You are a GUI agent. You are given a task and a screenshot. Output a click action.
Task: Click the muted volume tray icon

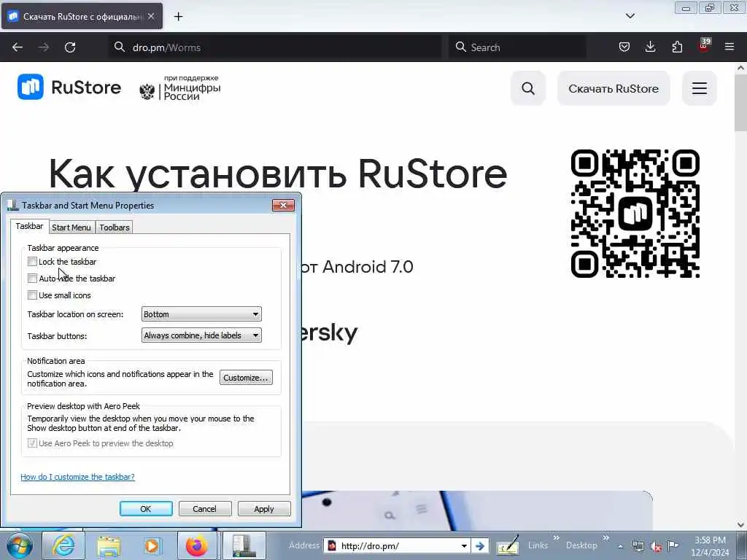point(656,546)
